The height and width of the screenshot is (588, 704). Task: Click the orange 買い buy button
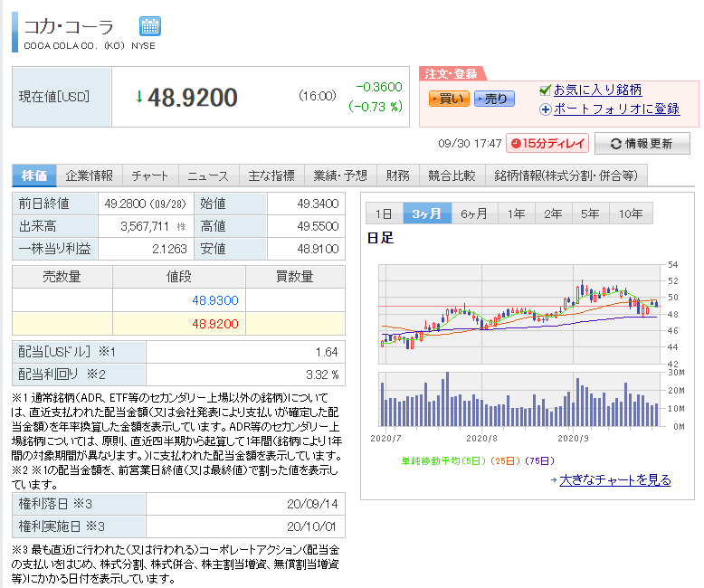pos(449,99)
